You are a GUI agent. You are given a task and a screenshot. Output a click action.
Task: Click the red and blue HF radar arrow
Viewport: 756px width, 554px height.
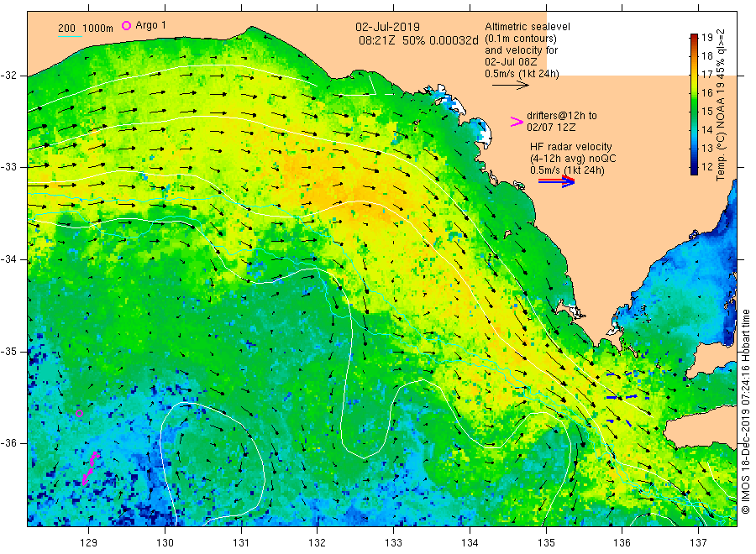(x=556, y=181)
